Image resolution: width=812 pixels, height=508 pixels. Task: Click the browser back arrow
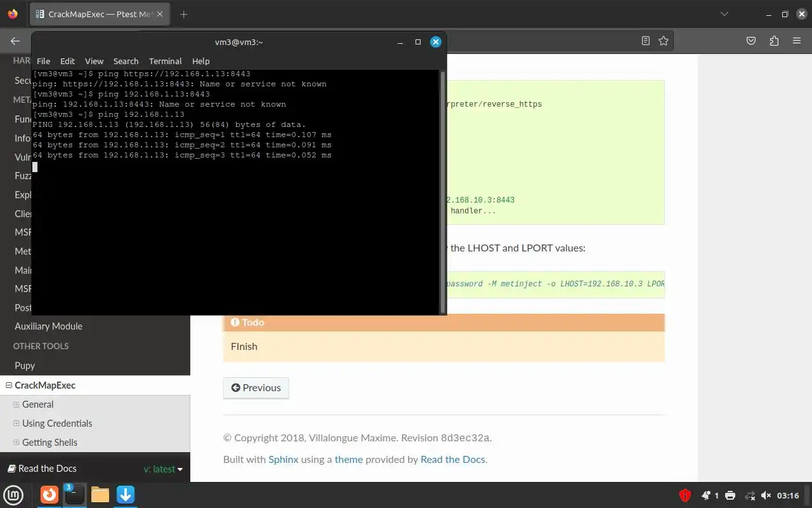pos(15,41)
